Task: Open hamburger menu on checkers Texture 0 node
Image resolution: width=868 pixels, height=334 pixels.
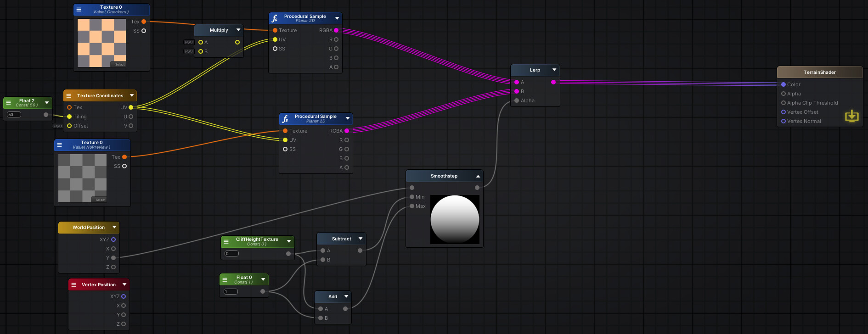Action: click(x=79, y=9)
